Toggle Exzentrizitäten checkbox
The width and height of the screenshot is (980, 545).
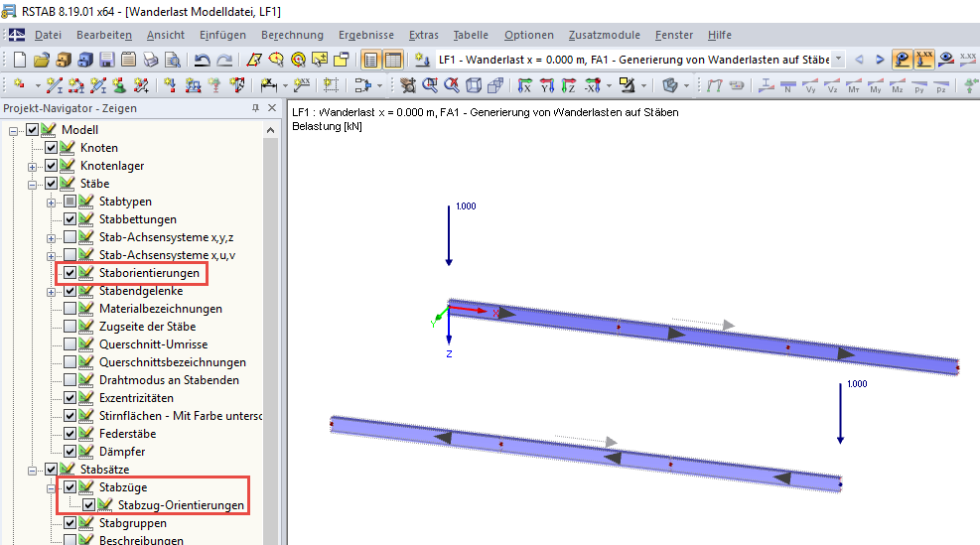point(70,397)
